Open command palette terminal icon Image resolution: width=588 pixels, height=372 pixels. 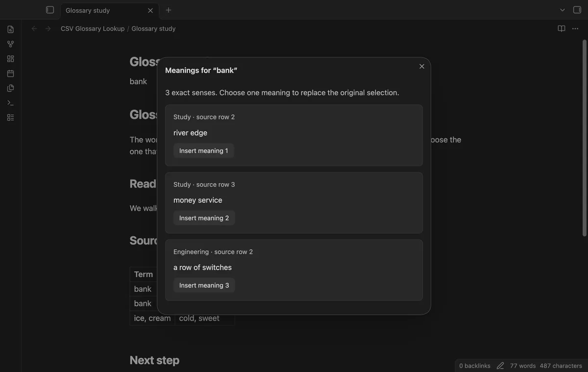click(x=10, y=103)
